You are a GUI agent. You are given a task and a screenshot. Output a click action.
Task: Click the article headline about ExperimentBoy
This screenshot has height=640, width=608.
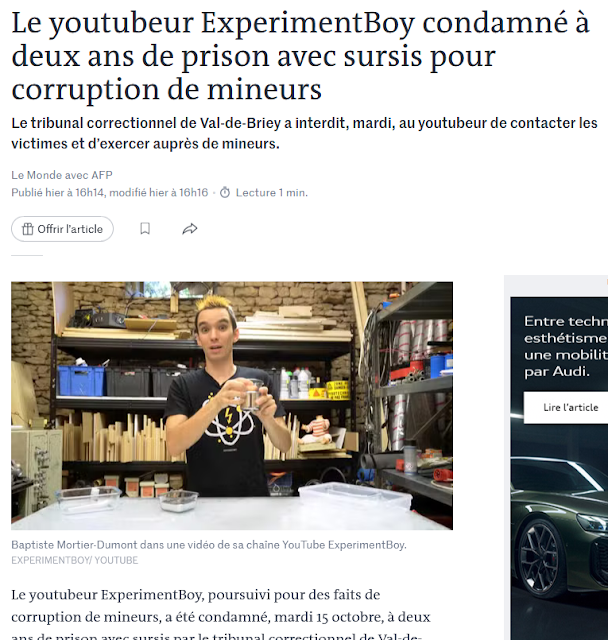click(x=301, y=56)
